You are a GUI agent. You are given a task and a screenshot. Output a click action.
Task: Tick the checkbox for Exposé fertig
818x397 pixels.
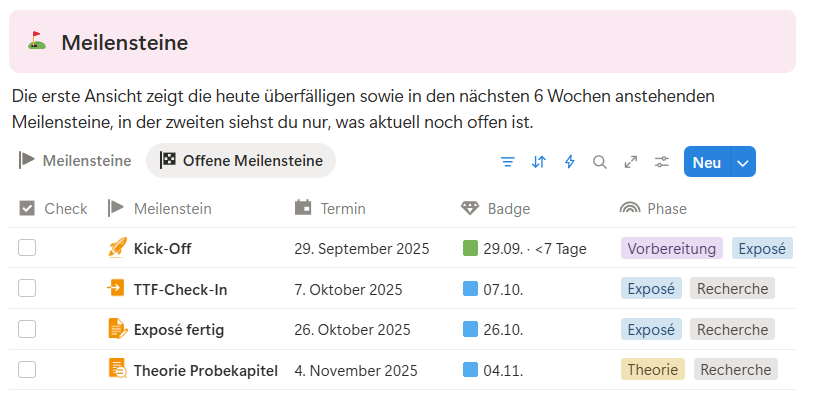click(x=27, y=329)
